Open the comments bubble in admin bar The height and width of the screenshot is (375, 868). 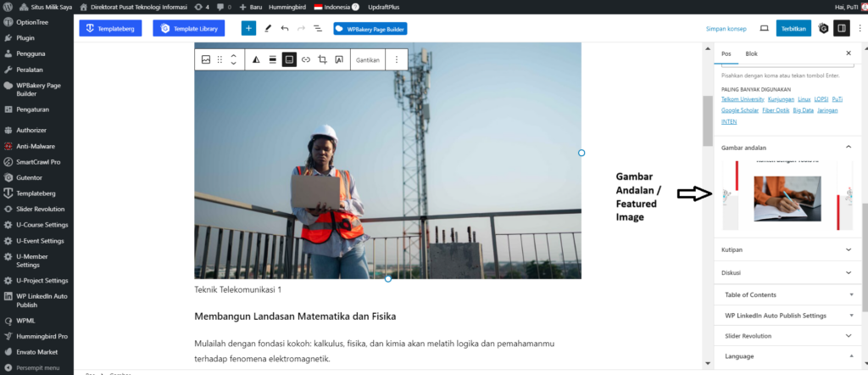(x=224, y=7)
